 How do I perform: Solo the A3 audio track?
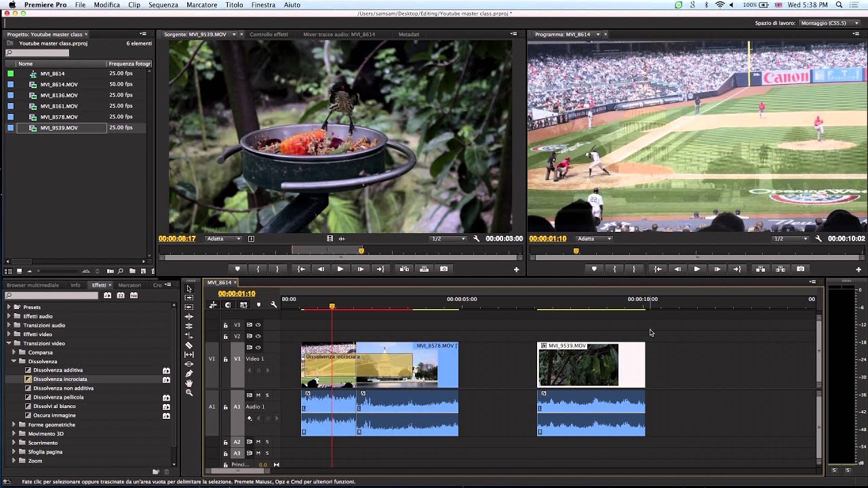[267, 453]
